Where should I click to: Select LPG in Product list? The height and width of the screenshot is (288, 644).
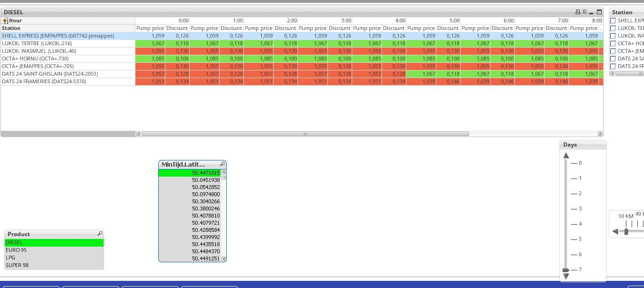coord(54,258)
